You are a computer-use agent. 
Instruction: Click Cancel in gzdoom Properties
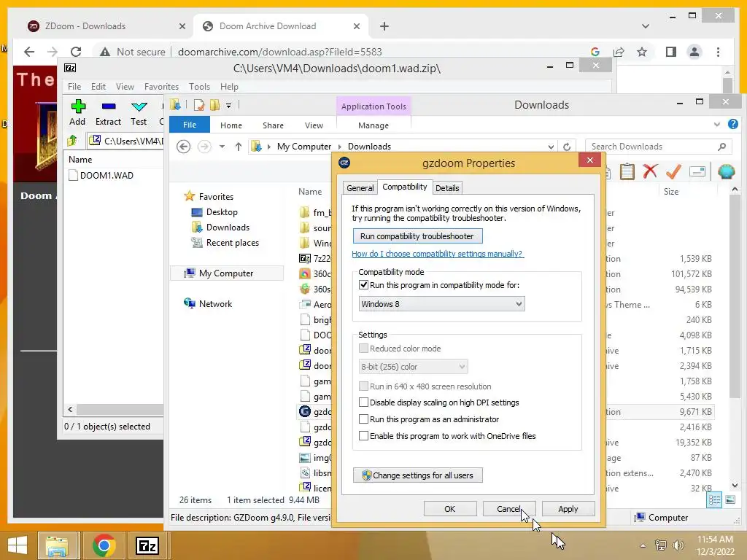pyautogui.click(x=508, y=508)
